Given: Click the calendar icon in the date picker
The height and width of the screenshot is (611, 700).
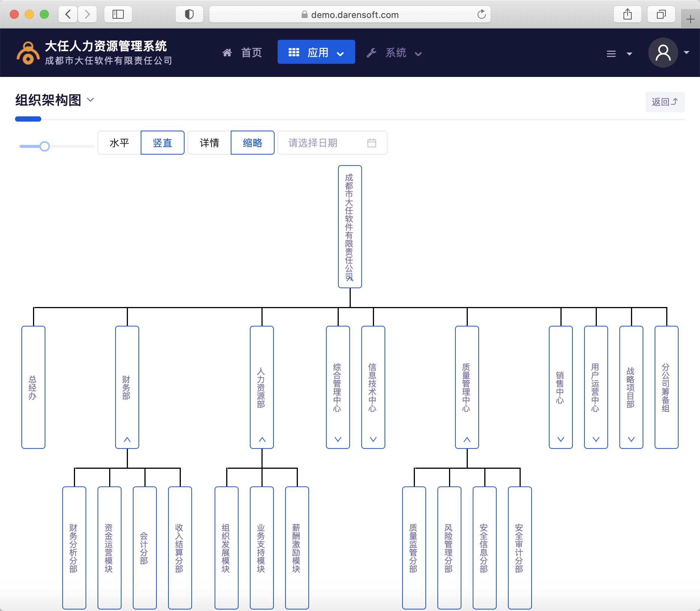Looking at the screenshot, I should [372, 143].
